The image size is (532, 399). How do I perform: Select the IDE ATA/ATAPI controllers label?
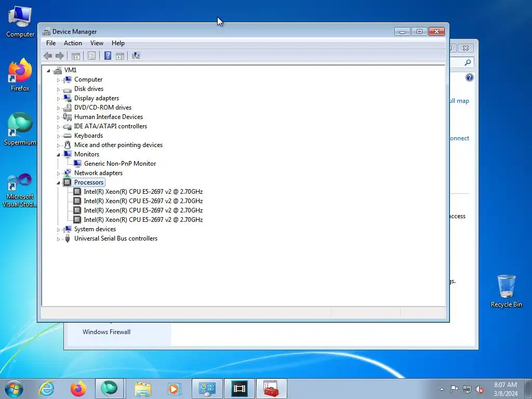click(x=111, y=126)
